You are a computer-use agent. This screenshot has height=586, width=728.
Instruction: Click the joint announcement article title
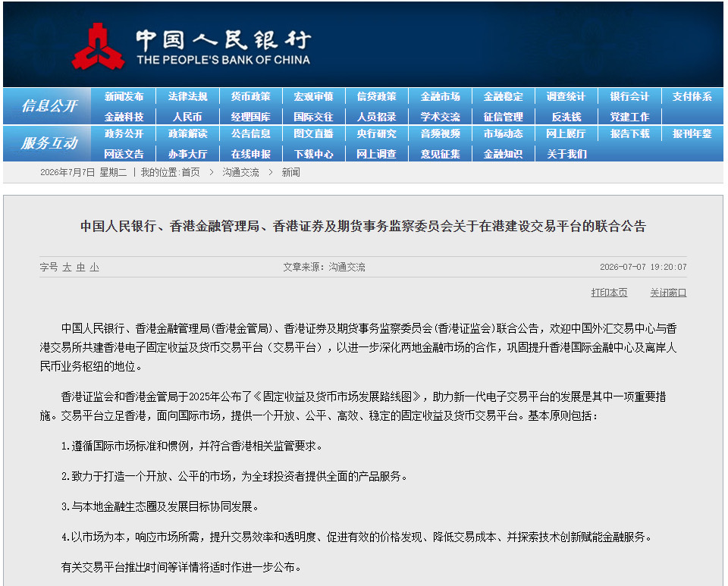click(363, 226)
